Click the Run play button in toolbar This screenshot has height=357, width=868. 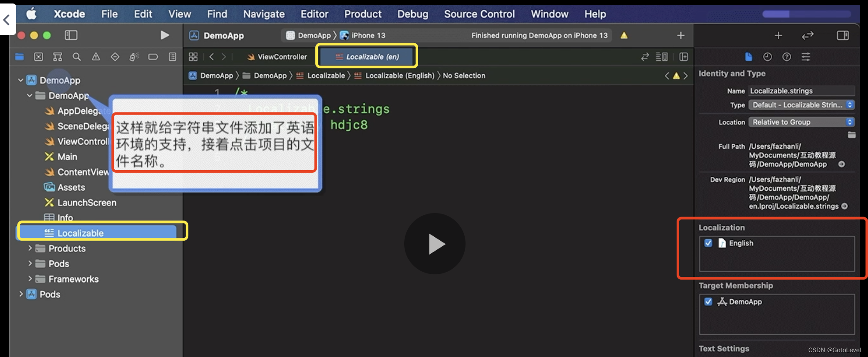click(x=165, y=35)
